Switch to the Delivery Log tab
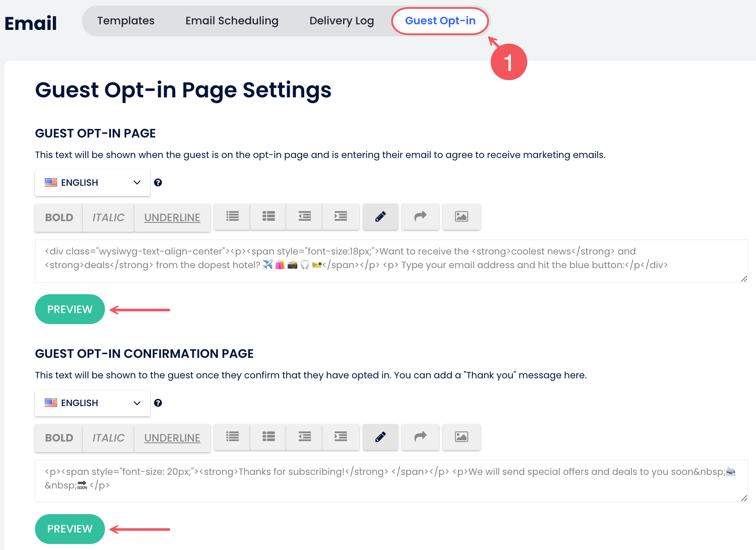The width and height of the screenshot is (756, 550). [341, 21]
